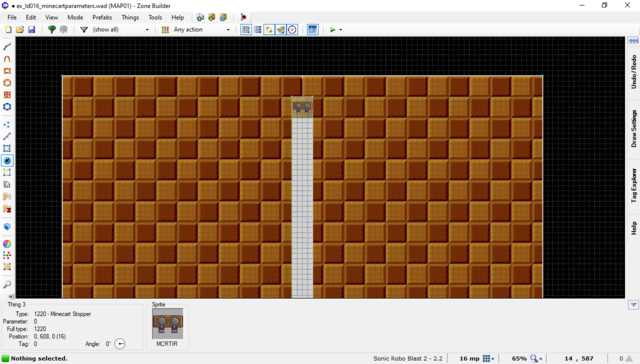
Task: Click the second plugin icon by Help
Action: pos(211,18)
